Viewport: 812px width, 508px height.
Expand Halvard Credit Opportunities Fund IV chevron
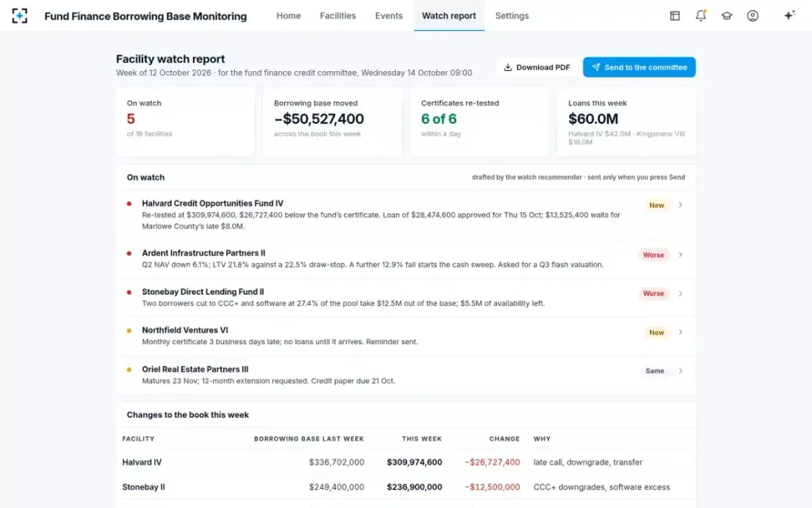[680, 205]
